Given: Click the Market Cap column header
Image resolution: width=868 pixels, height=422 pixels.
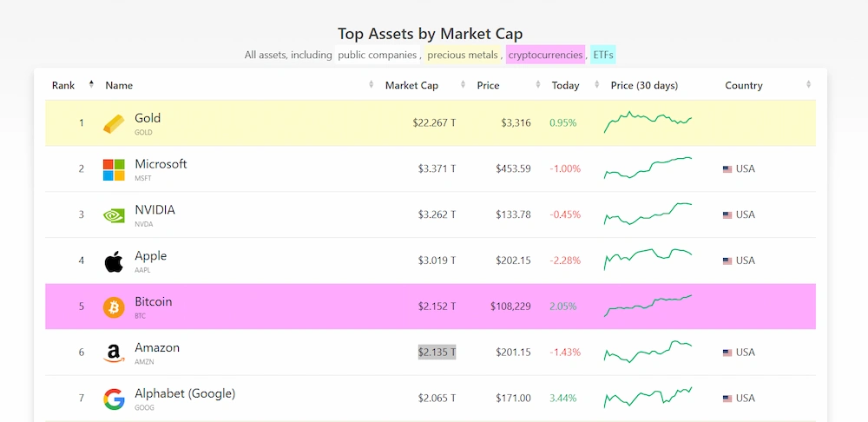Looking at the screenshot, I should click(x=411, y=85).
